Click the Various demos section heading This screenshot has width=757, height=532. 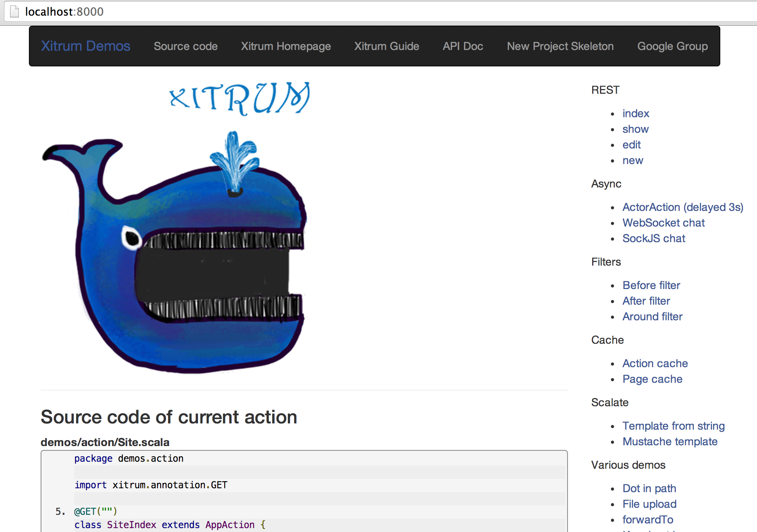pyautogui.click(x=628, y=465)
